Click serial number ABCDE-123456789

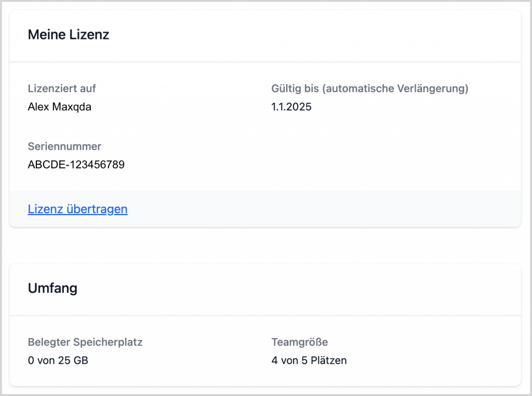(76, 165)
